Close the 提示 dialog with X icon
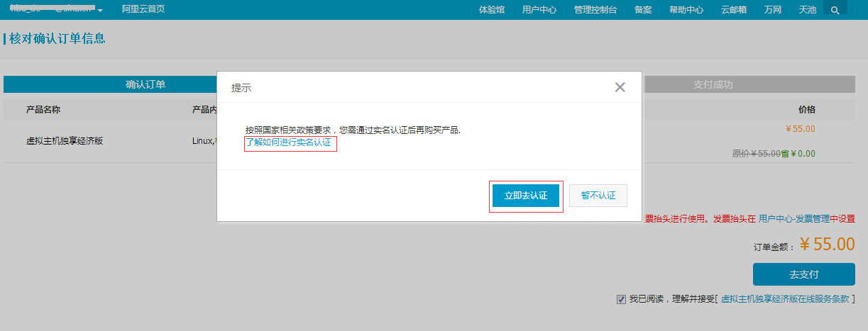868x331 pixels. (620, 87)
